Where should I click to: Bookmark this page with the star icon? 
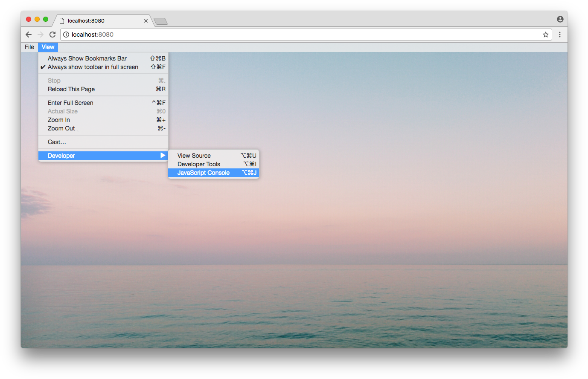(x=545, y=35)
